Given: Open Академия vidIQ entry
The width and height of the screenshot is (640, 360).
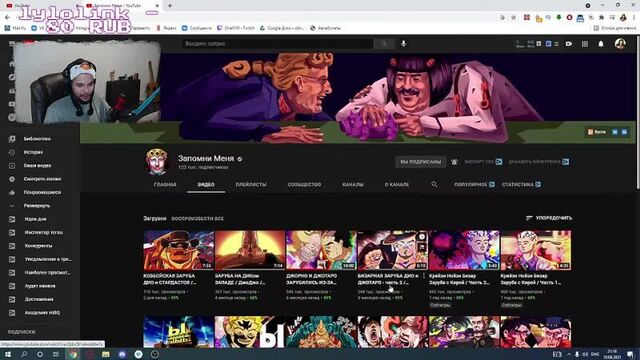Looking at the screenshot, I should pos(42,313).
